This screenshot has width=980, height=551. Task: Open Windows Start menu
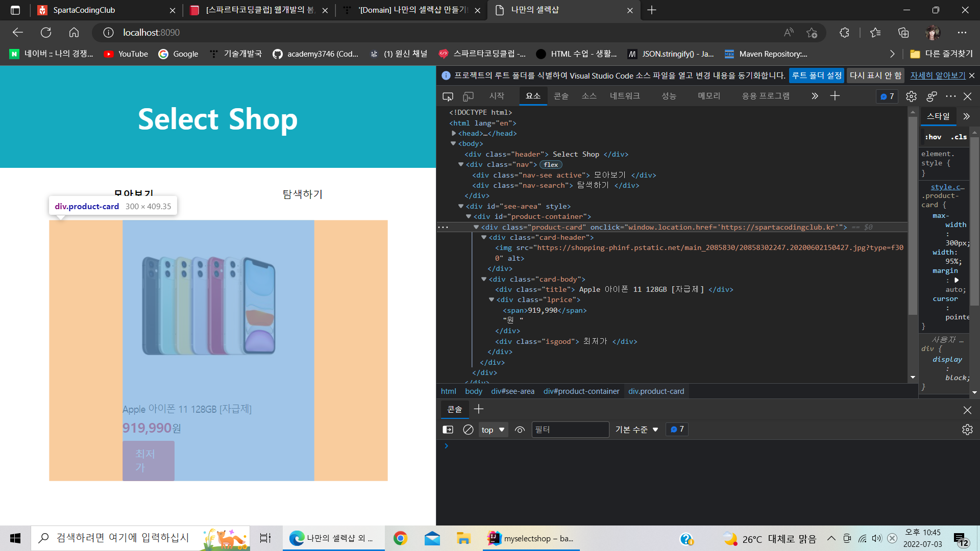(x=15, y=538)
